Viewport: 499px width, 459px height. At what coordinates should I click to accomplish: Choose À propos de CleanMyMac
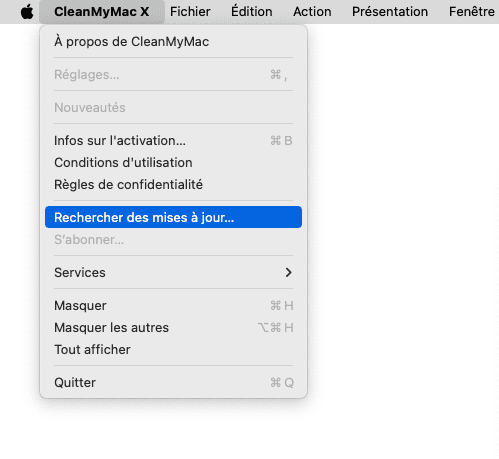[173, 42]
